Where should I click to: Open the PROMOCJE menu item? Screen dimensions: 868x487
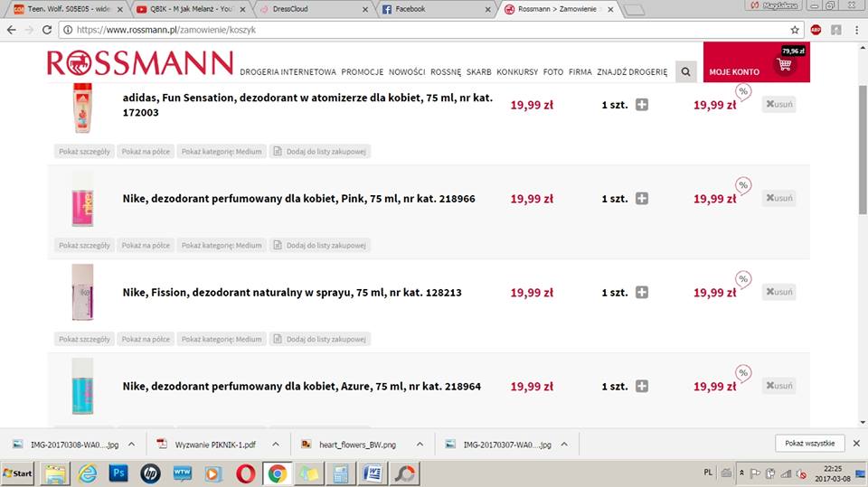click(x=363, y=71)
